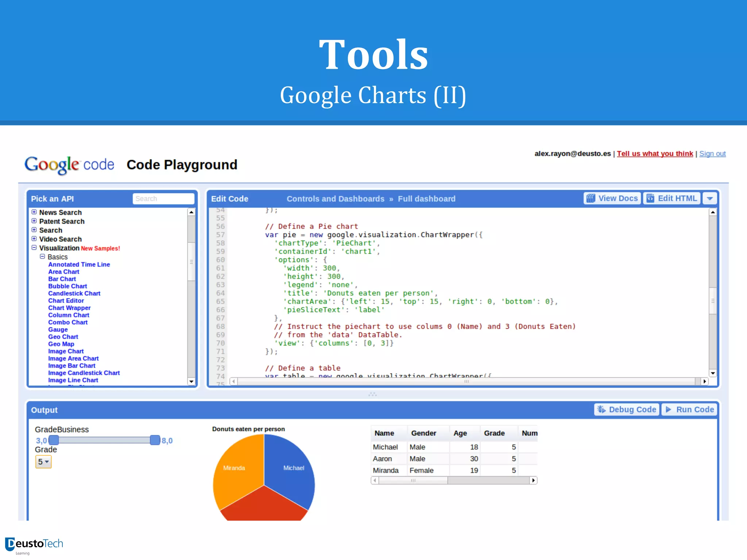Image resolution: width=747 pixels, height=560 pixels.
Task: Open the Image Chart sample
Action: (x=66, y=351)
